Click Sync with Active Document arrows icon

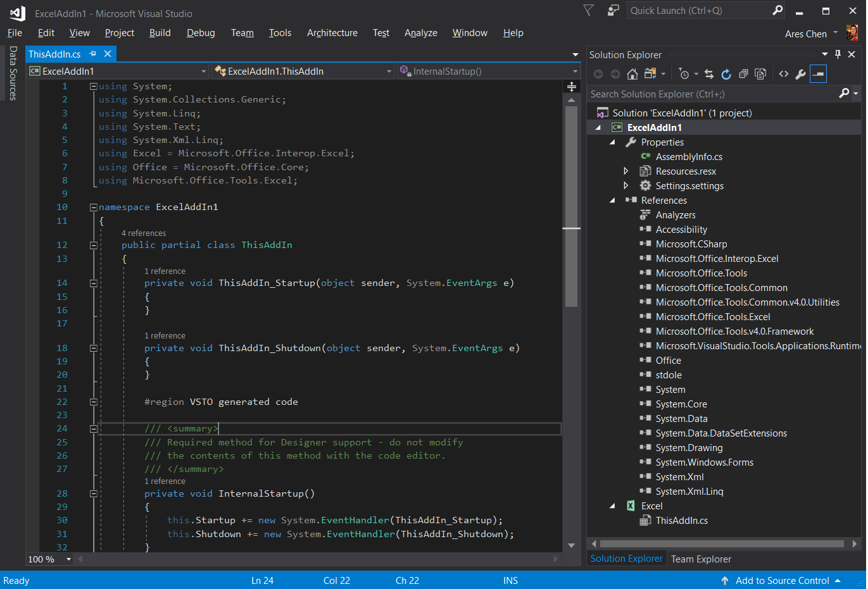coord(709,74)
